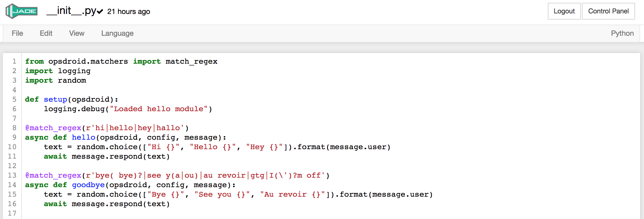Viewport: 644px width, 219px height.
Task: Open the Edit menu
Action: coord(46,33)
